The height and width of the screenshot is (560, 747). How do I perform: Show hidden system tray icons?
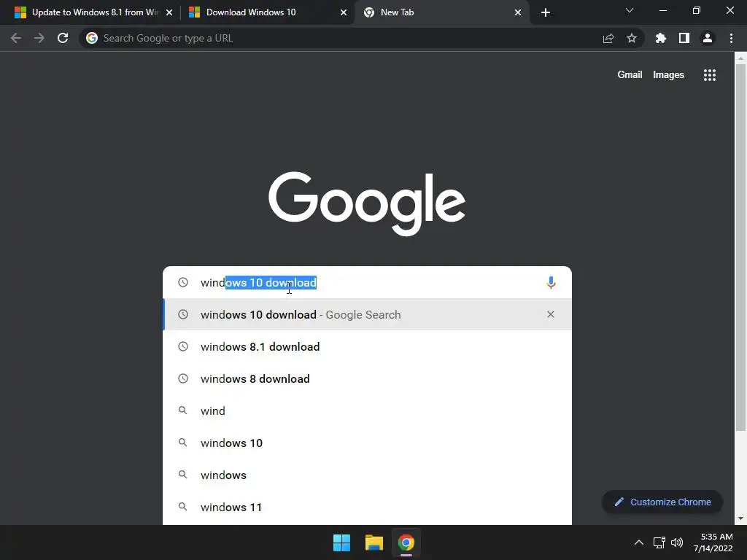point(639,542)
